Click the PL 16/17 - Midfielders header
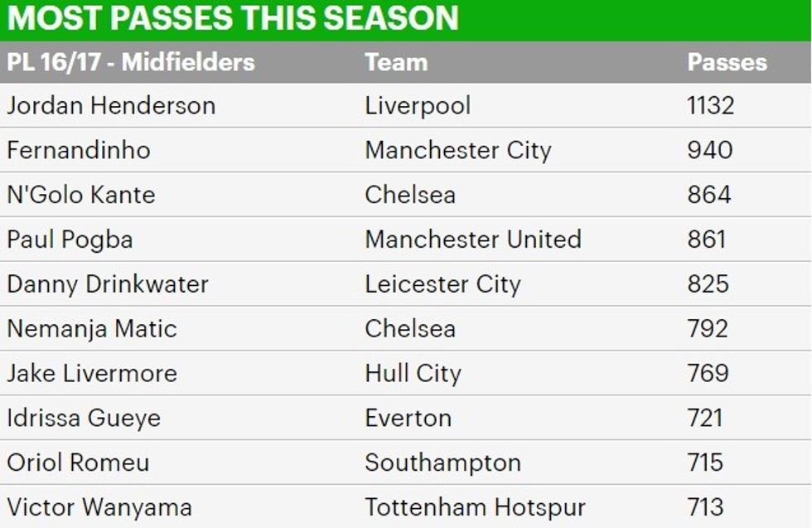 tap(131, 62)
